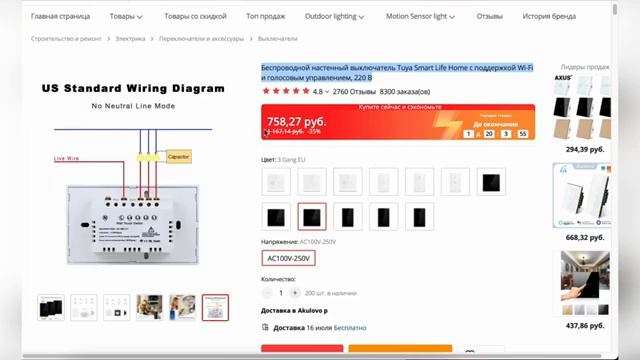
Task: Show selected wiring diagram thumbnail
Action: pyautogui.click(x=215, y=307)
